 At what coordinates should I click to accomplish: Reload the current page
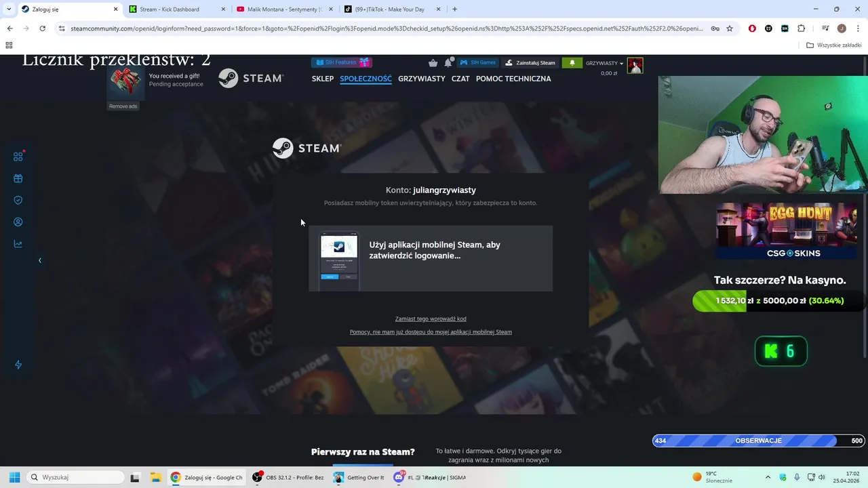42,28
